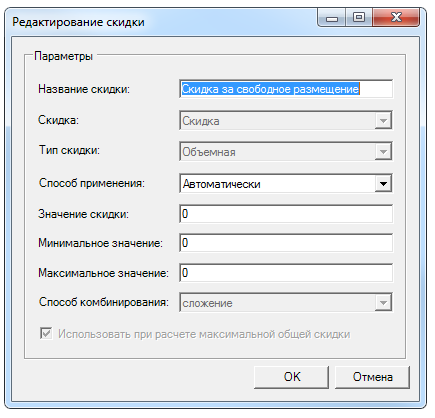Maximize the dialog window
Image resolution: width=435 pixels, height=418 pixels.
[359, 17]
